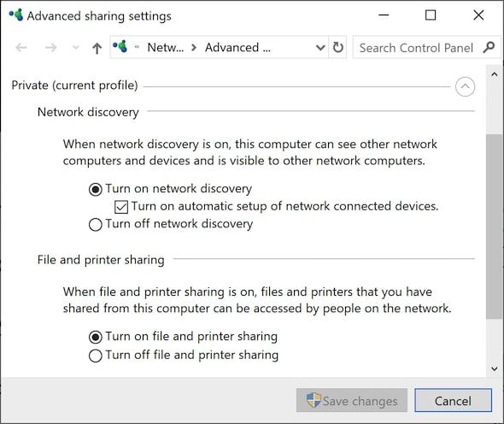Viewport: 504px width, 424px height.
Task: Open the breadcrumb chevron after 'Netw...'
Action: (194, 48)
